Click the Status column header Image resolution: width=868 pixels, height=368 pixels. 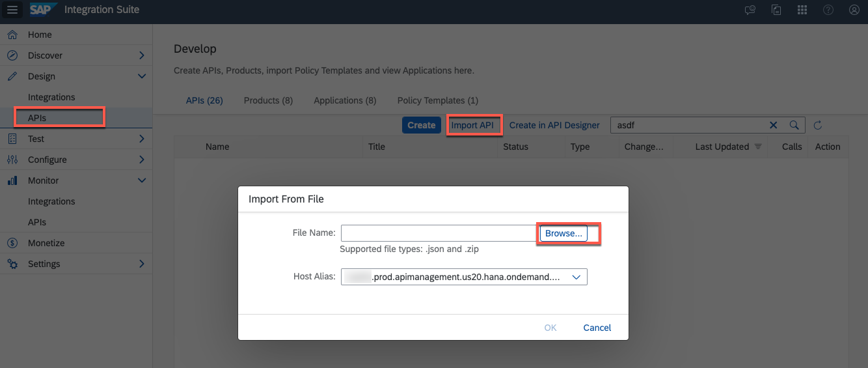(x=516, y=147)
